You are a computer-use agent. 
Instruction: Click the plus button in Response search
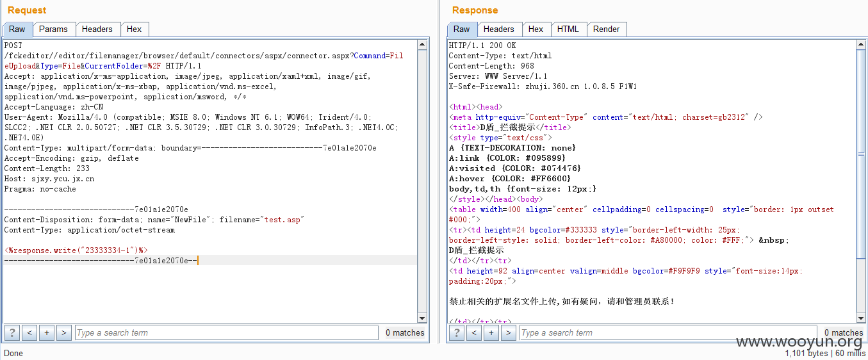pos(491,332)
